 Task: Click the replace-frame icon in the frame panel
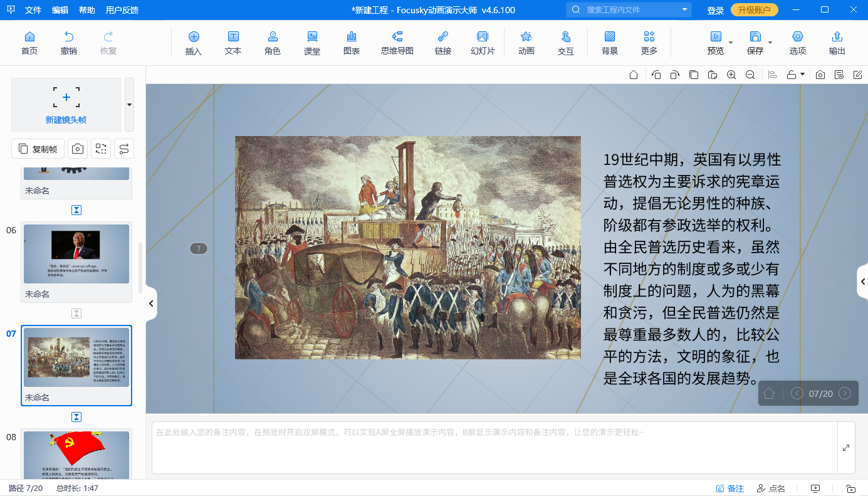click(x=101, y=149)
